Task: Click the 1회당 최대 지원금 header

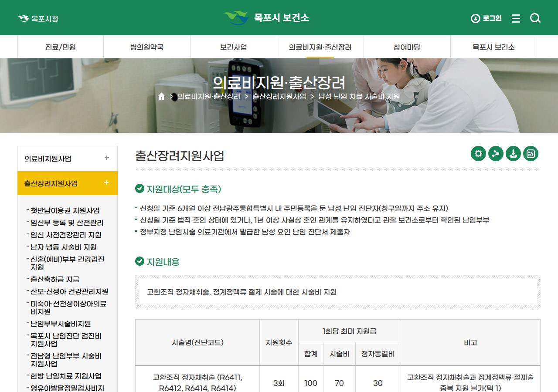Action: (350, 331)
